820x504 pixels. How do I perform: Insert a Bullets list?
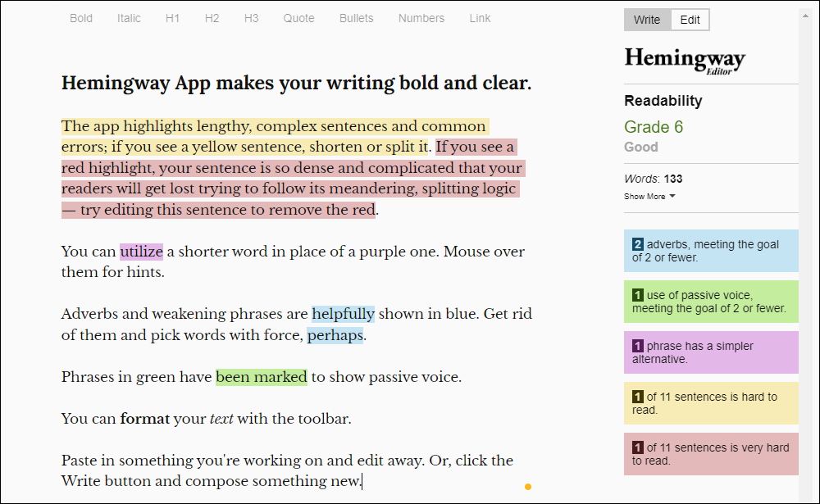tap(356, 18)
